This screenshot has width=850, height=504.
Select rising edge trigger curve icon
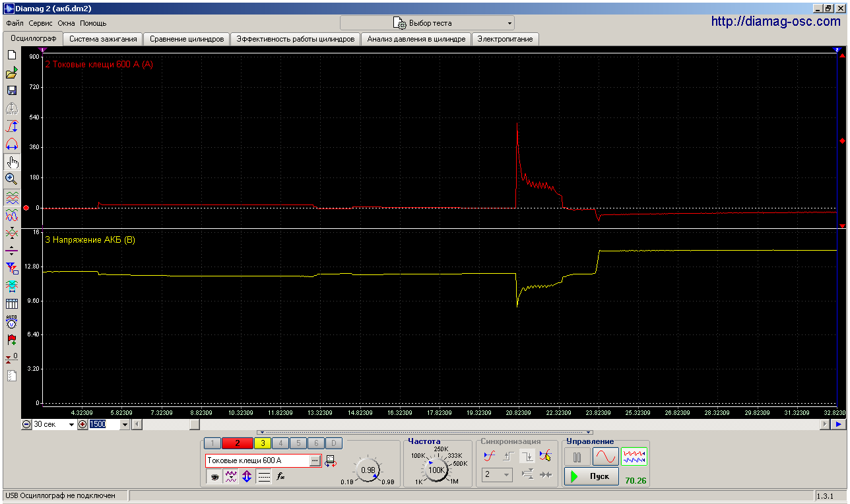coord(490,455)
